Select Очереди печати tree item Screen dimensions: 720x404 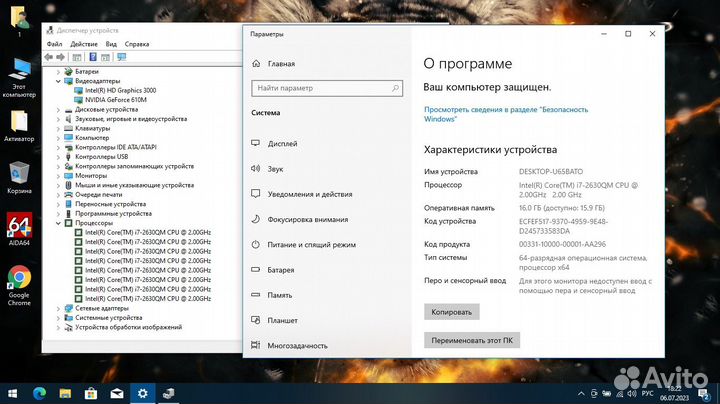tap(99, 195)
